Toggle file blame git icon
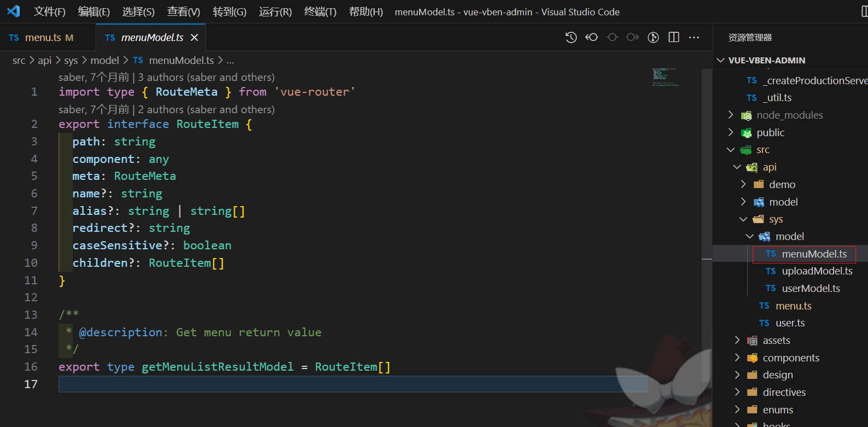Viewport: 868px width, 427px height. [653, 37]
